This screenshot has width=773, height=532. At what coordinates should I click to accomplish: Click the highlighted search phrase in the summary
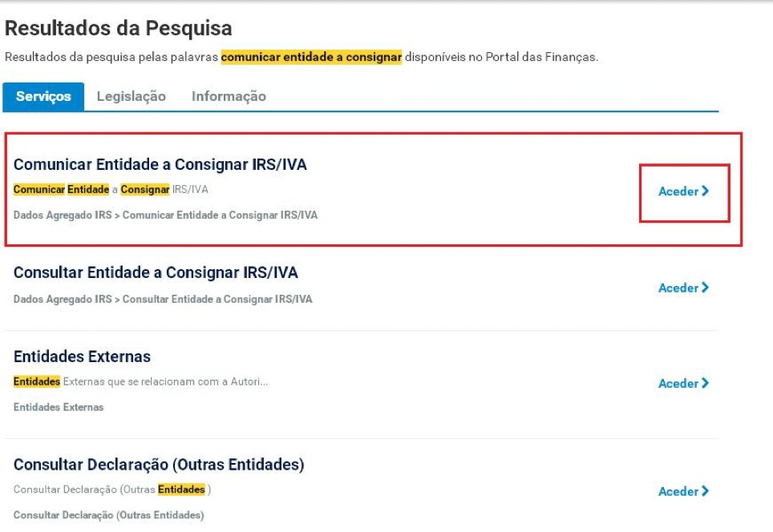coord(311,57)
